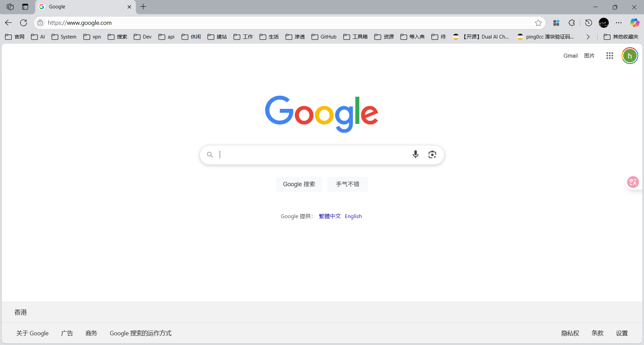The width and height of the screenshot is (644, 345).
Task: Open the Dual AI Ch... bookmark
Action: coord(481,37)
